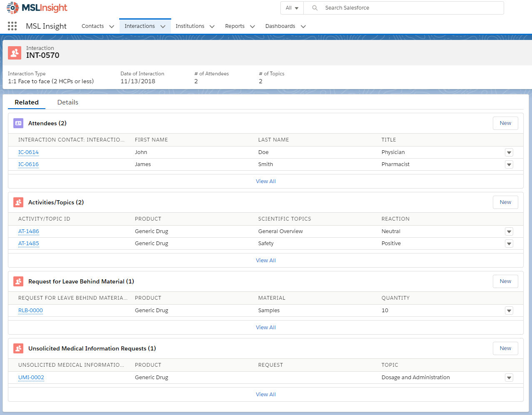Click New button for Attendees

pos(505,123)
